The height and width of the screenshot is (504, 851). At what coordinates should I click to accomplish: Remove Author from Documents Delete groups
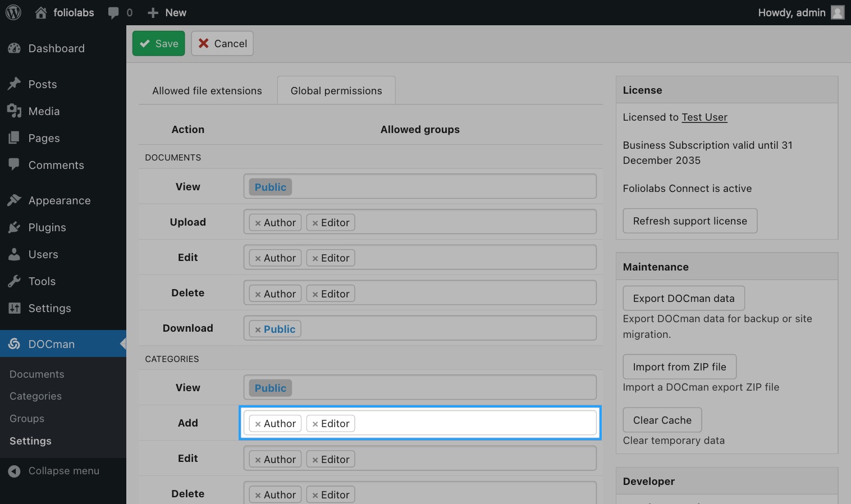(258, 294)
